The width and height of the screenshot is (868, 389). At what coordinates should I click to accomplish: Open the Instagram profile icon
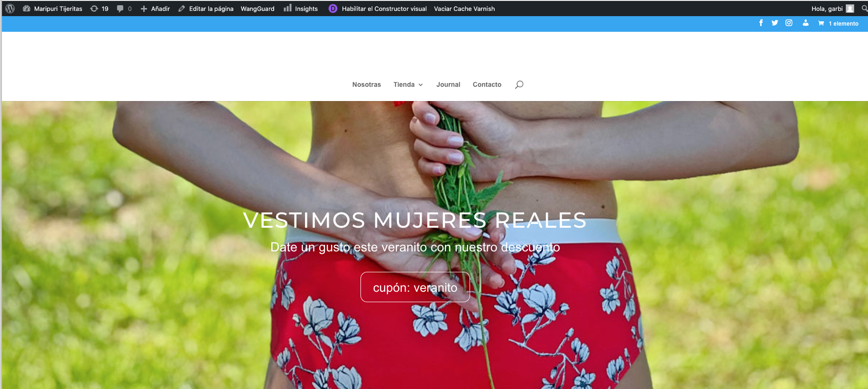click(x=789, y=23)
